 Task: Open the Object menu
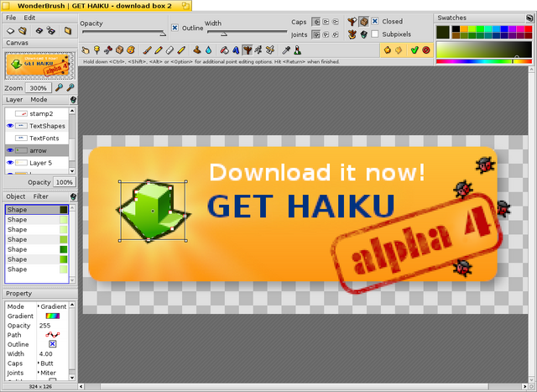coord(16,196)
